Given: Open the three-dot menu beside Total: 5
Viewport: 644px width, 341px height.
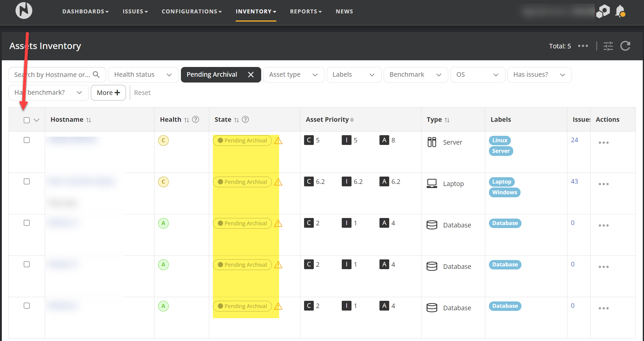Looking at the screenshot, I should tap(583, 46).
